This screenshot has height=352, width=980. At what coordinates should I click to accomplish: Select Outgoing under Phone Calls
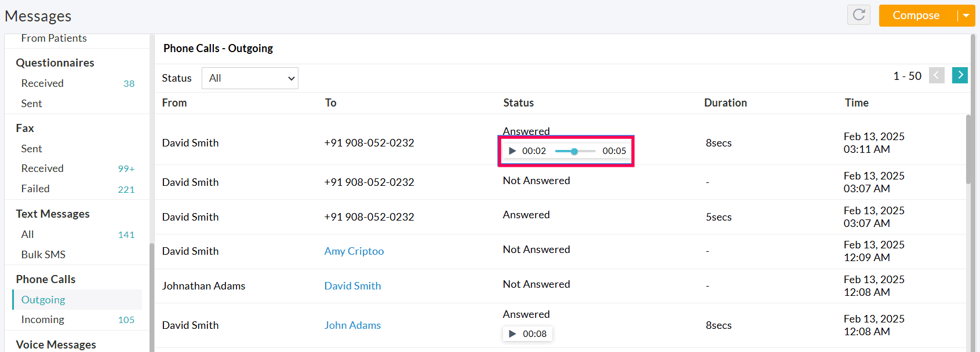43,300
